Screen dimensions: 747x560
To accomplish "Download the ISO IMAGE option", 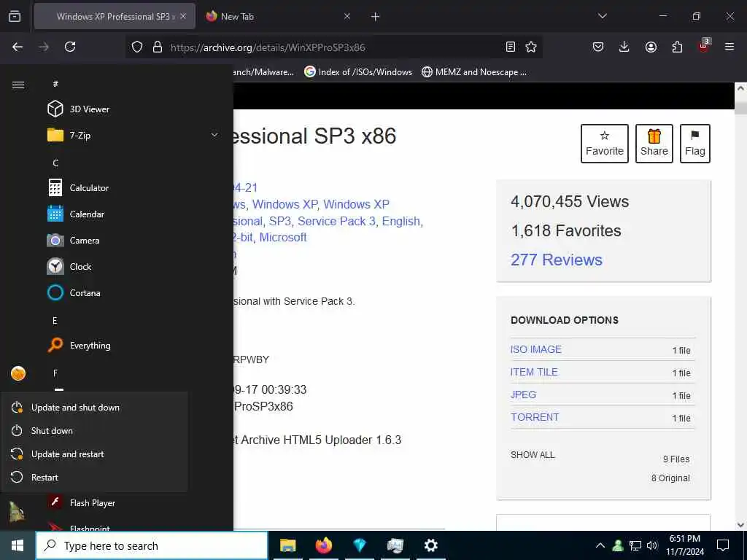I will tap(536, 349).
